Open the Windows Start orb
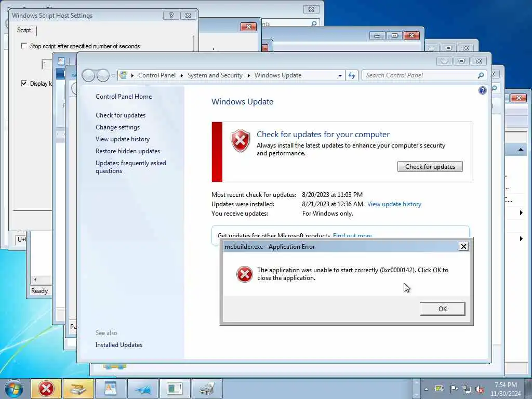Image resolution: width=532 pixels, height=399 pixels. tap(14, 389)
